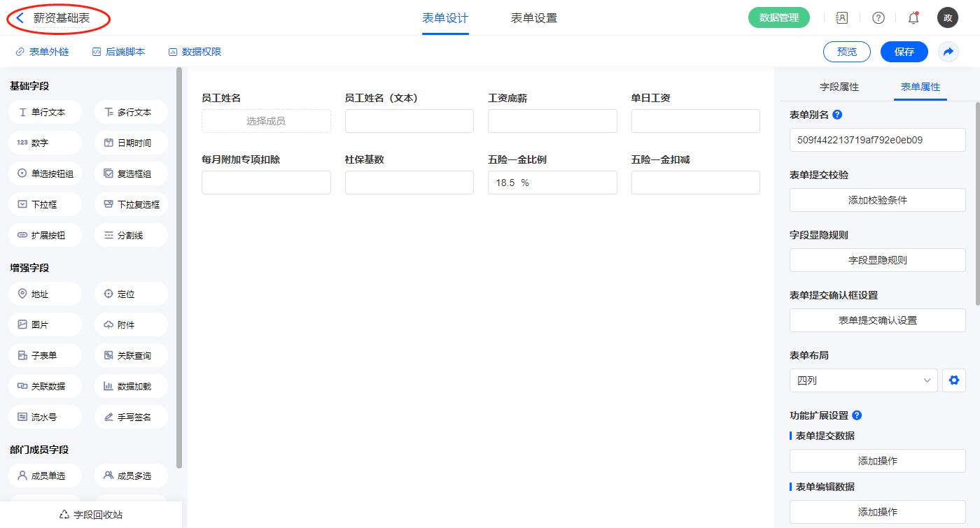Open the notification bell icon
The image size is (980, 528).
coord(913,18)
